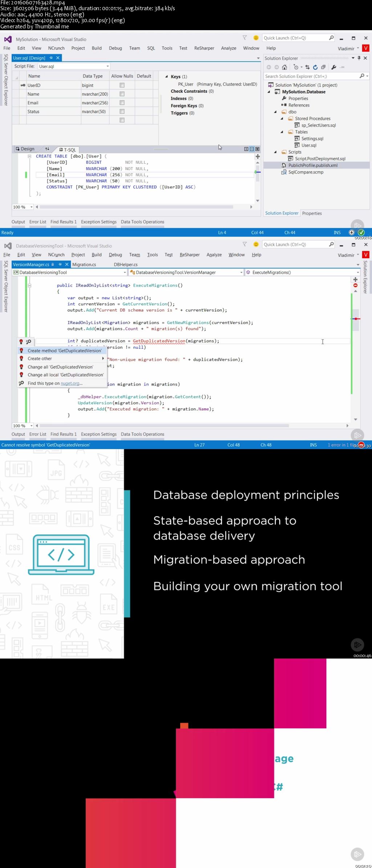Open NCrunch menu in MySolution window

(56, 48)
